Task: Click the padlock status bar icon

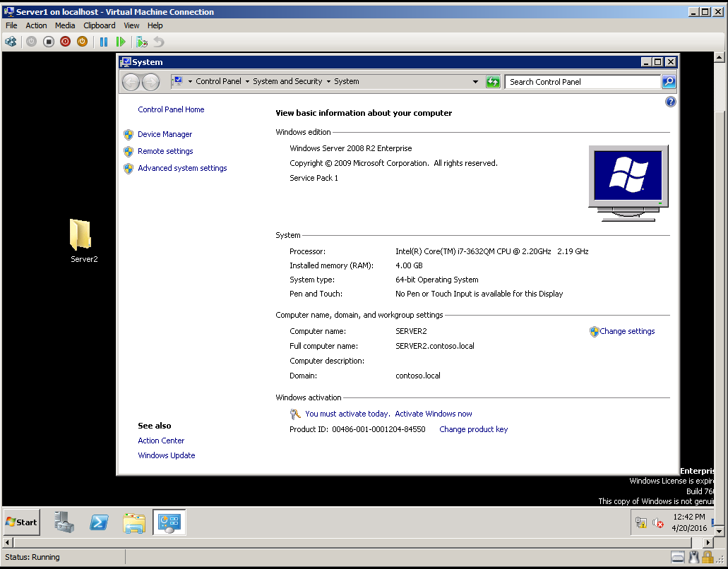Action: coord(708,556)
